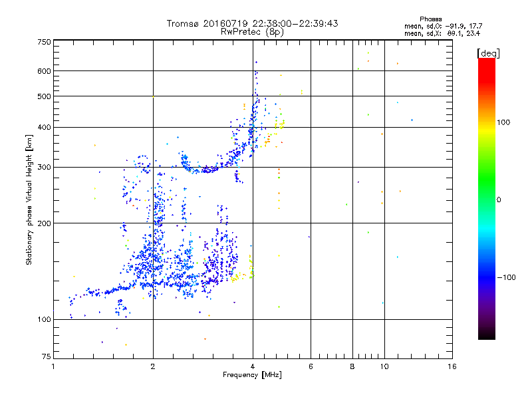Click the '0' label on the colorbar
532x399 pixels.
pos(499,200)
